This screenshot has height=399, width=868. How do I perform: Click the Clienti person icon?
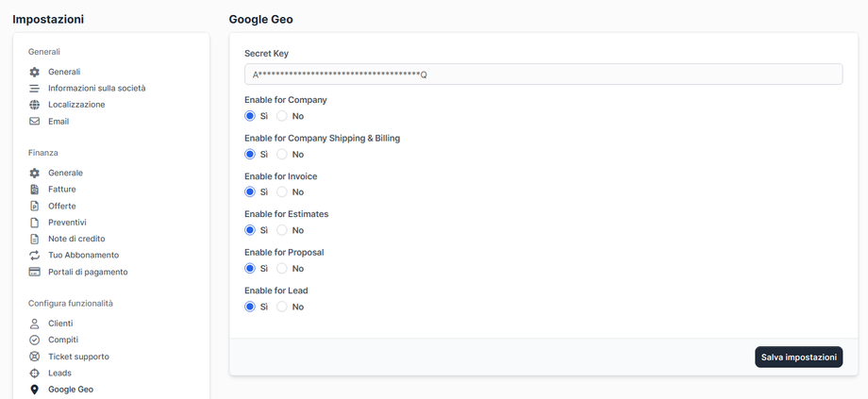coord(35,324)
